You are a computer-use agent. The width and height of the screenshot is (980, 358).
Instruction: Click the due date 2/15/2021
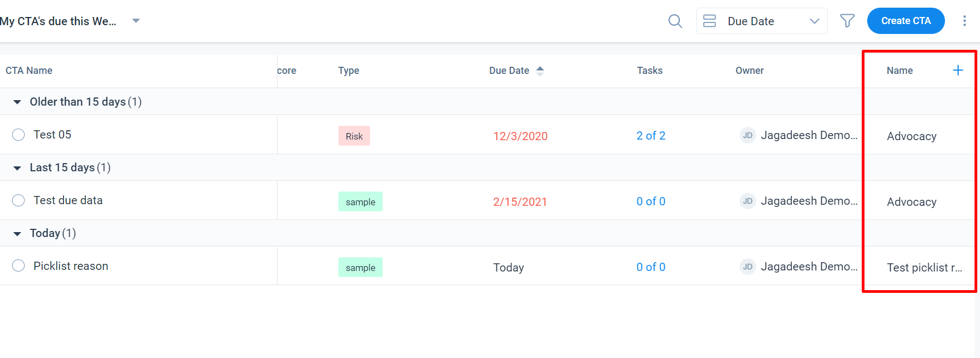point(520,202)
